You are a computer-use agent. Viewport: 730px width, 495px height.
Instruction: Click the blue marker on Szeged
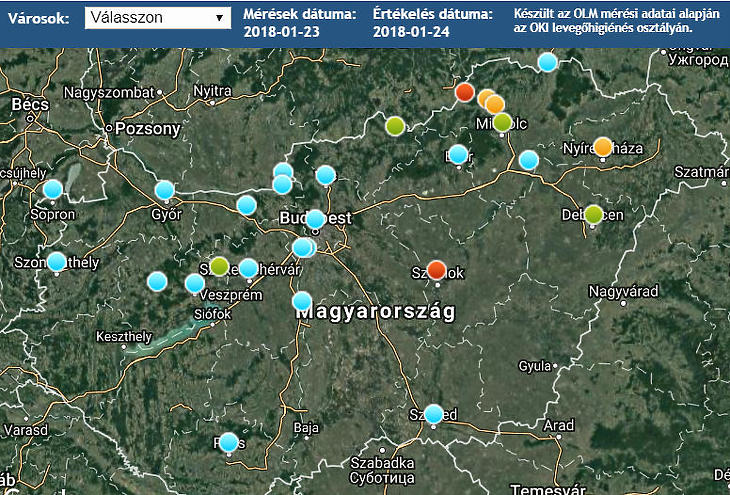point(434,414)
